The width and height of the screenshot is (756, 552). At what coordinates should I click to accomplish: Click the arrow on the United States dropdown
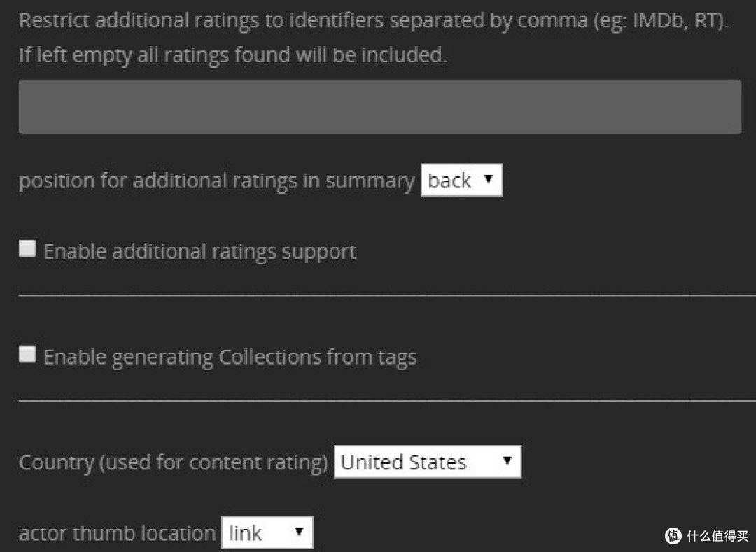pos(507,461)
